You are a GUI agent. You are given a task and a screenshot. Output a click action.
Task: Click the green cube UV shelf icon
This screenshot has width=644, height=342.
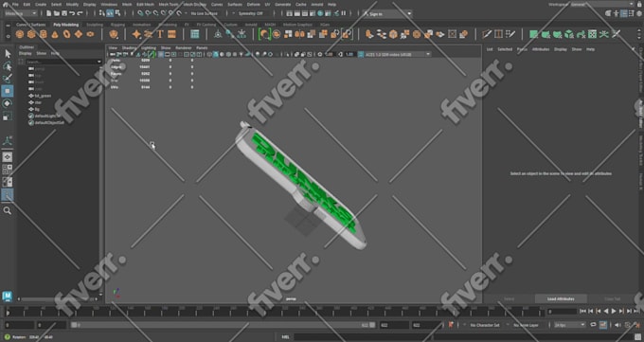coord(569,34)
